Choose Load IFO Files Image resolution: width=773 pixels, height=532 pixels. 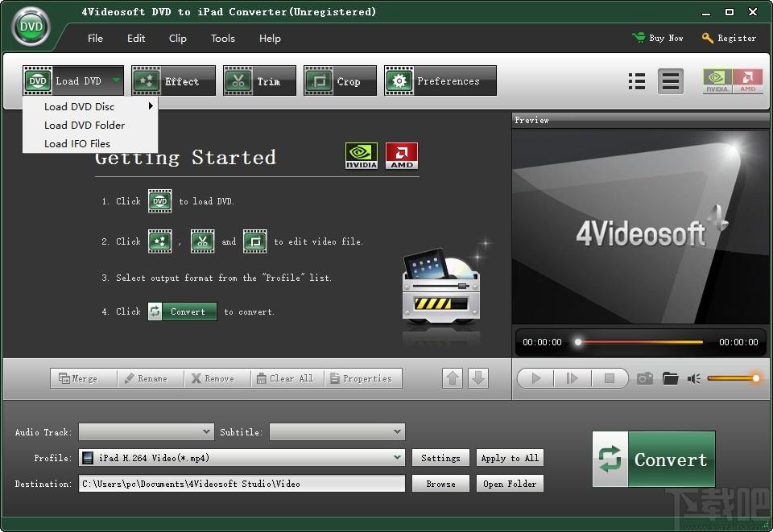click(x=90, y=143)
